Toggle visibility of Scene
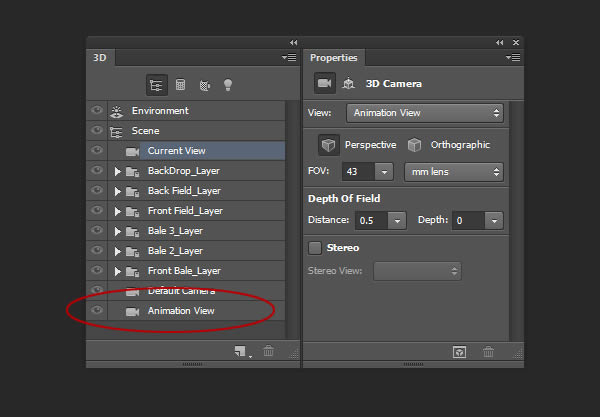Image resolution: width=600 pixels, height=417 pixels. (x=97, y=130)
